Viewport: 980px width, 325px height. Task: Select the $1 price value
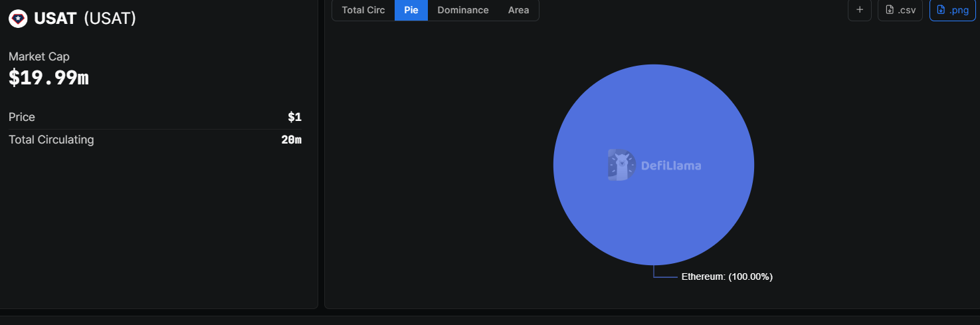point(294,117)
